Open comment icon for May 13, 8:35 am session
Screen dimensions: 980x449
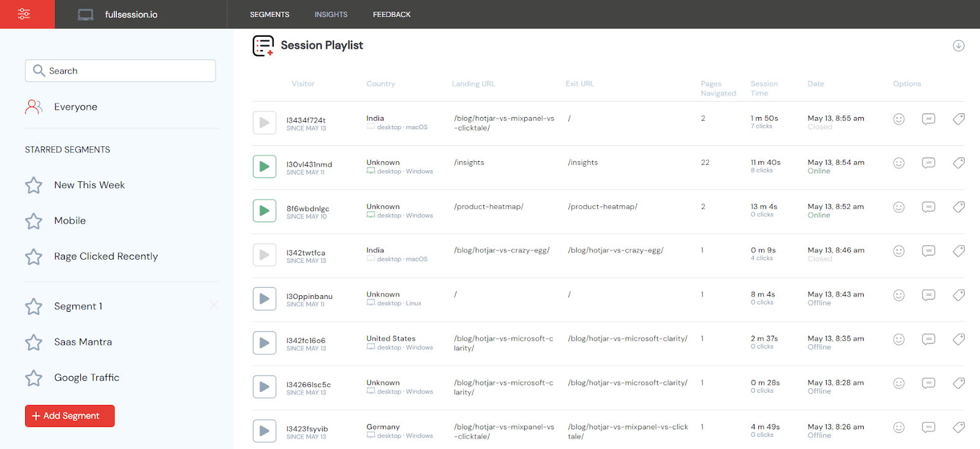coord(929,339)
